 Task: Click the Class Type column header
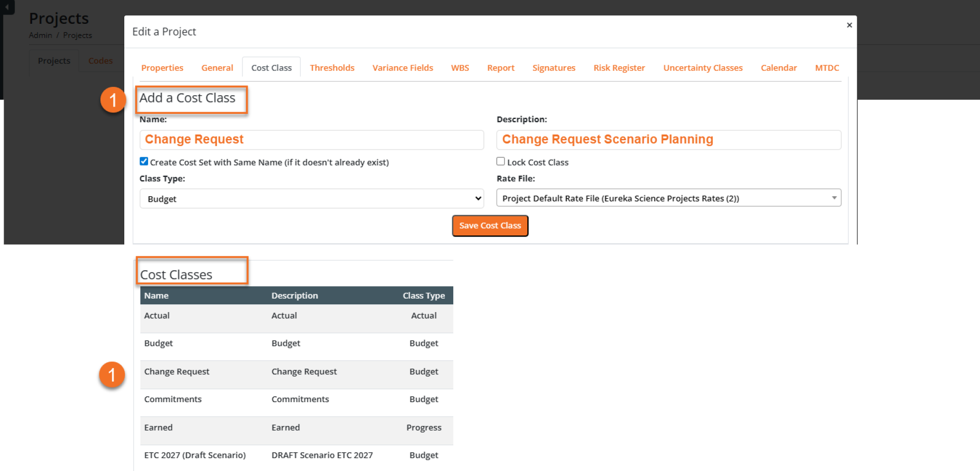pos(424,296)
